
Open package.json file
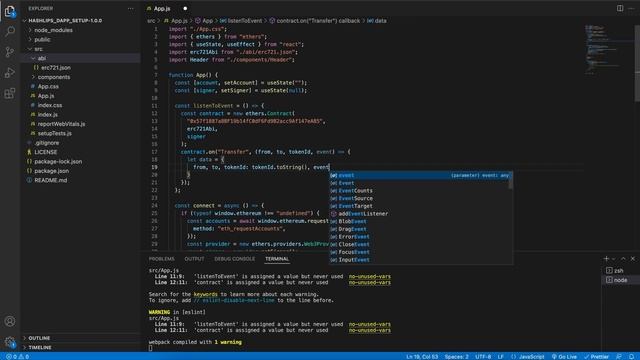pos(51,171)
